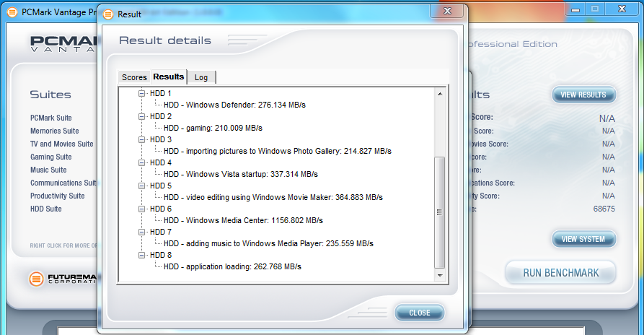Select 'video editing using Windows Movie Maker' row
644x335 pixels.
coord(273,197)
